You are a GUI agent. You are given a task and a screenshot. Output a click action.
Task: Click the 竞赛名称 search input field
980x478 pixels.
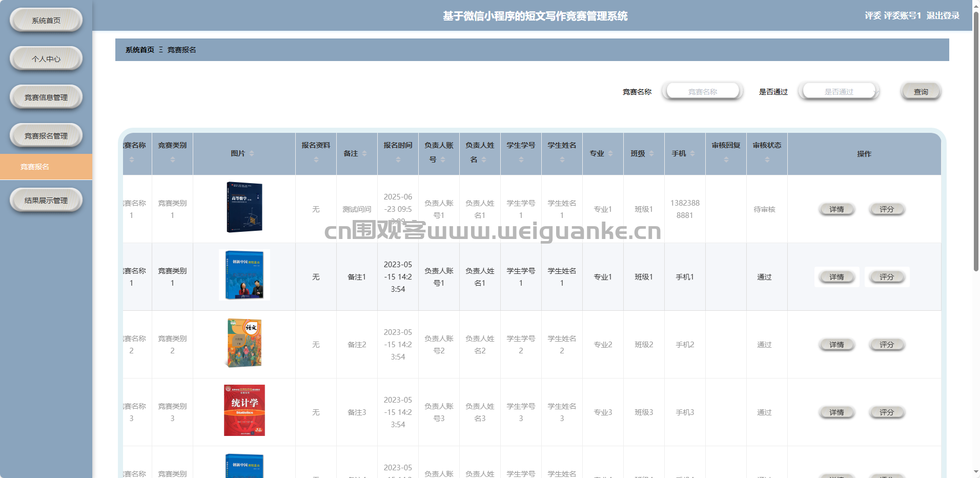(703, 91)
